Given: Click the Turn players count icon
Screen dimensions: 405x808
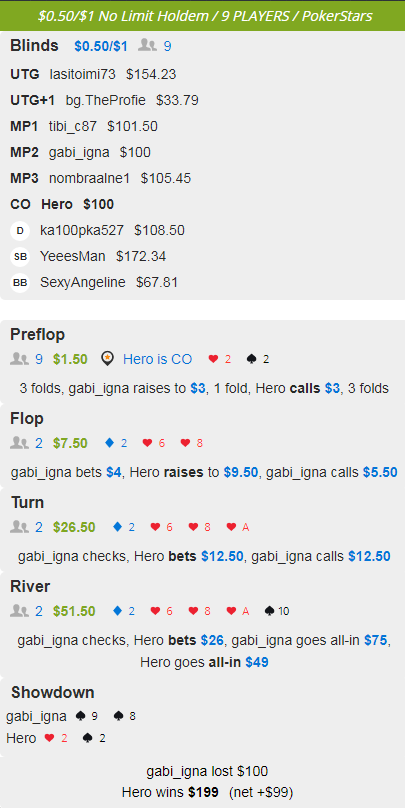Looking at the screenshot, I should [x=20, y=527].
